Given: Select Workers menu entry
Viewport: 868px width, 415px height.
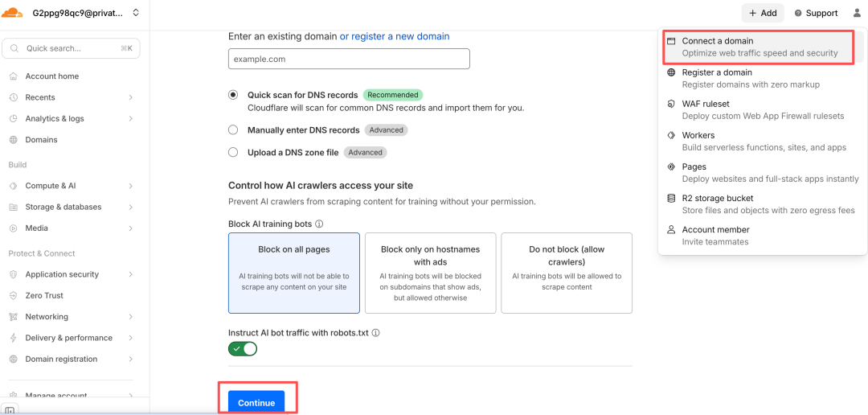Looking at the screenshot, I should [x=762, y=142].
